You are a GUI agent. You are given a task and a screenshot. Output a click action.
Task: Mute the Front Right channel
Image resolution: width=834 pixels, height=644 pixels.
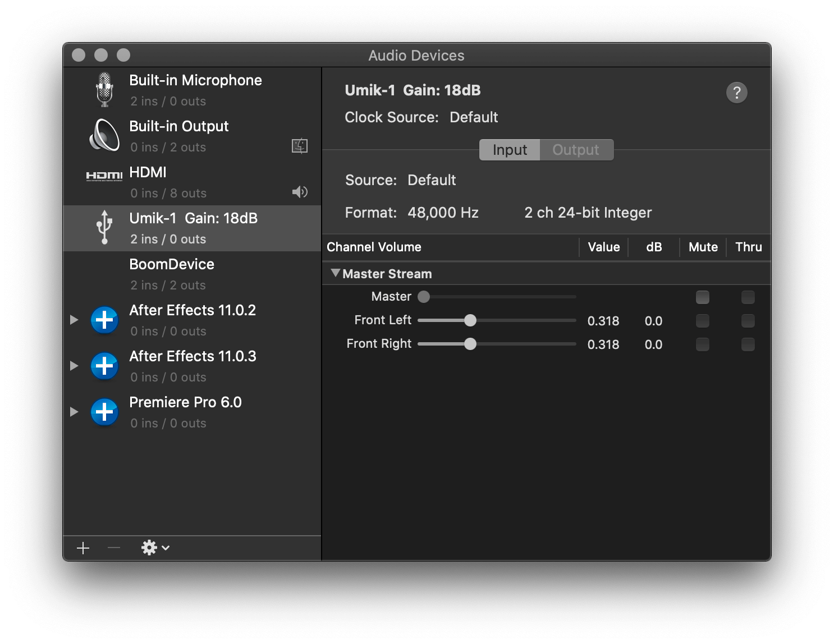pyautogui.click(x=702, y=344)
